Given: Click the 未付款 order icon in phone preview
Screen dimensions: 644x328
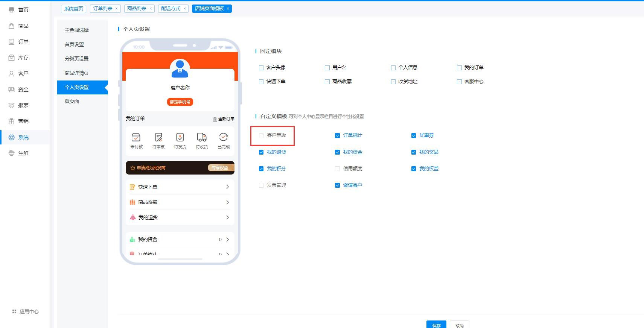Looking at the screenshot, I should pyautogui.click(x=136, y=137).
